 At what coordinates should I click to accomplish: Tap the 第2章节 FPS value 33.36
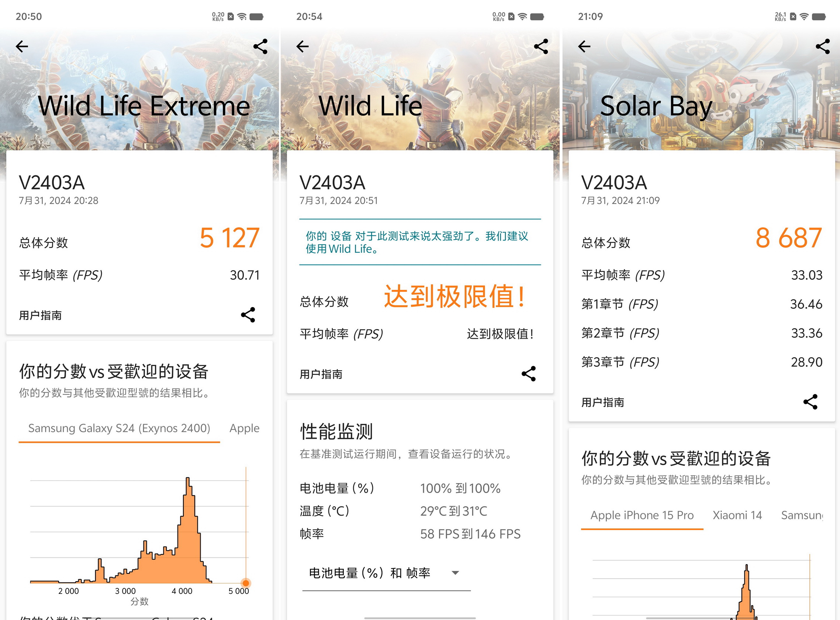tap(806, 333)
